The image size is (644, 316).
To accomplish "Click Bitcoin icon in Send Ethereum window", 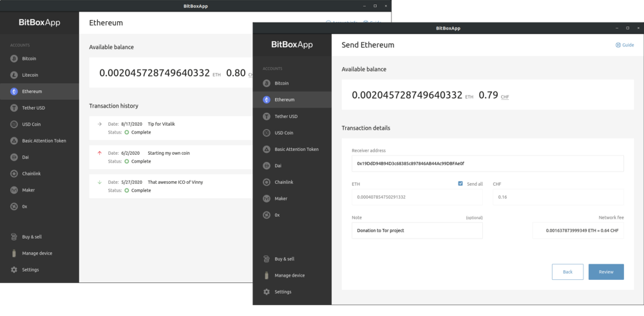I will pyautogui.click(x=267, y=83).
